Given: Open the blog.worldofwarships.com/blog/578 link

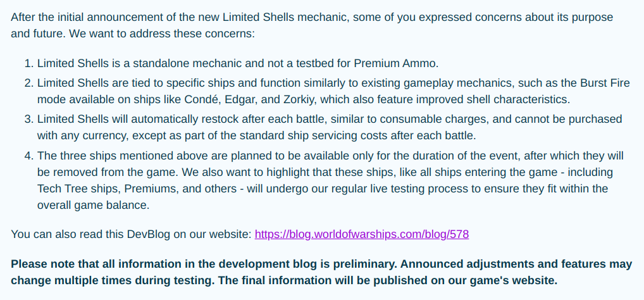Looking at the screenshot, I should tap(362, 234).
